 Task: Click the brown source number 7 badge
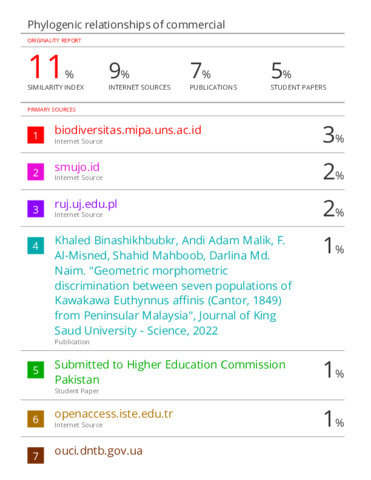tap(36, 456)
